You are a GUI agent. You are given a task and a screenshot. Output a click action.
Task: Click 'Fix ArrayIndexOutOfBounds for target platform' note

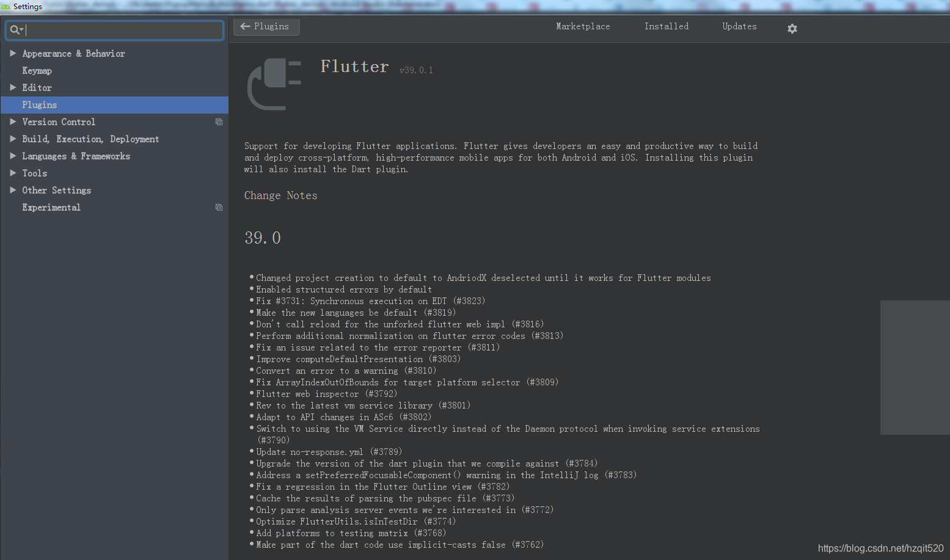click(407, 382)
